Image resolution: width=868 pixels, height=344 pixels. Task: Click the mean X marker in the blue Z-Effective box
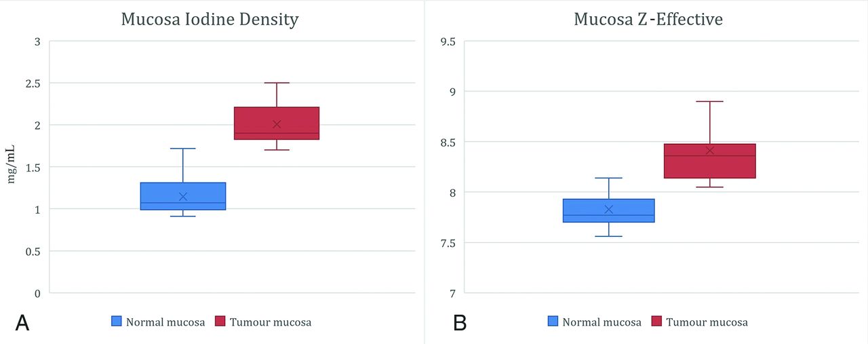(609, 210)
